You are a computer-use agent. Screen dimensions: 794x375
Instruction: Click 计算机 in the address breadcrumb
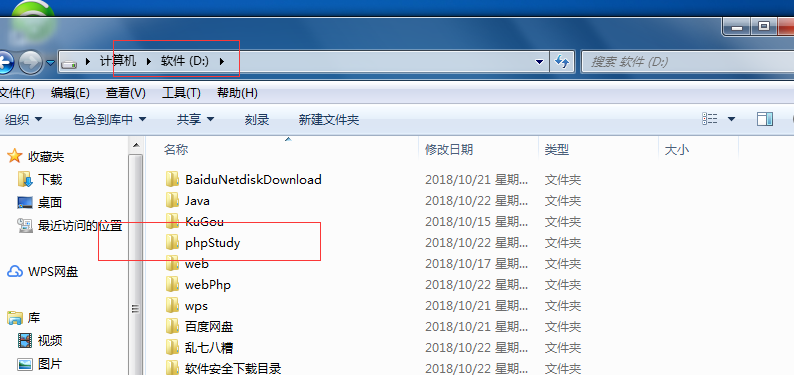pos(118,62)
